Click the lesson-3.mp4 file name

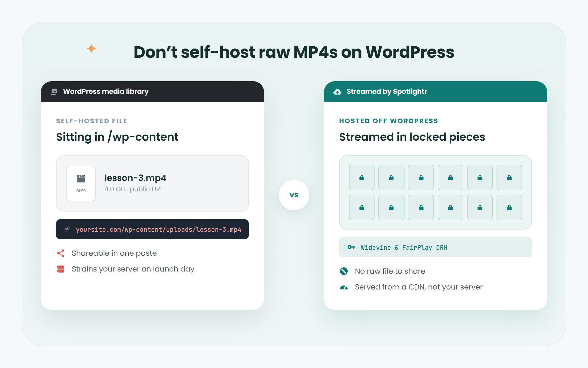[x=135, y=178]
